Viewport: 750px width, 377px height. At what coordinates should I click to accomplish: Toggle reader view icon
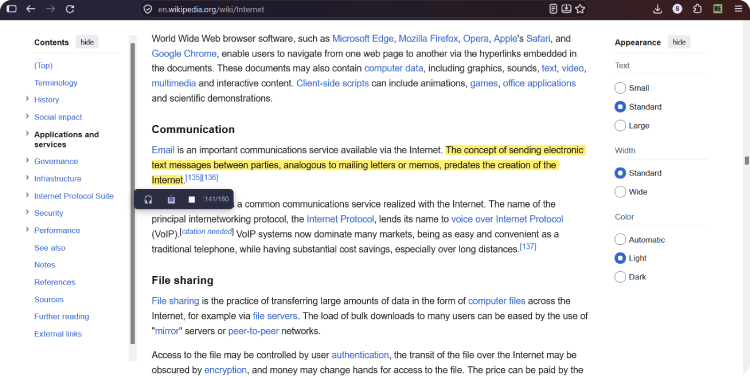[x=553, y=9]
